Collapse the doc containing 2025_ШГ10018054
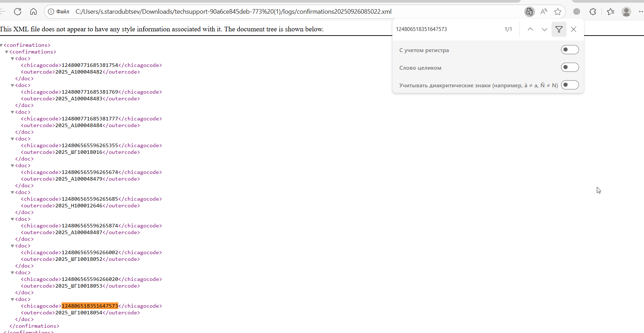Image resolution: width=644 pixels, height=333 pixels. (x=12, y=300)
